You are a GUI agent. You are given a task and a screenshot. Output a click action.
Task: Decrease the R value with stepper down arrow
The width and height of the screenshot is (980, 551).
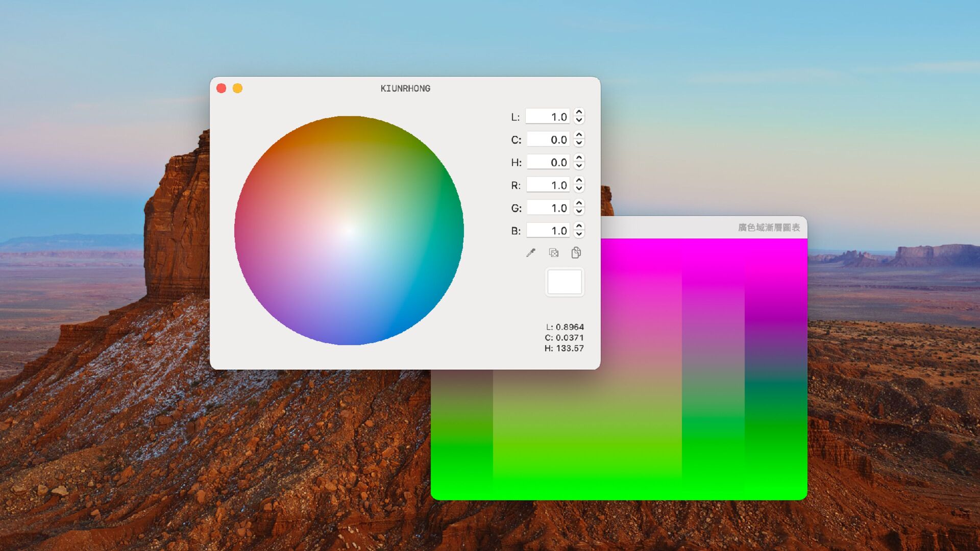[x=579, y=189]
